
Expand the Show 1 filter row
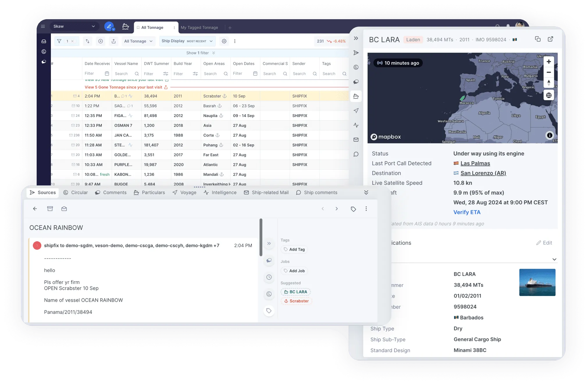[200, 53]
